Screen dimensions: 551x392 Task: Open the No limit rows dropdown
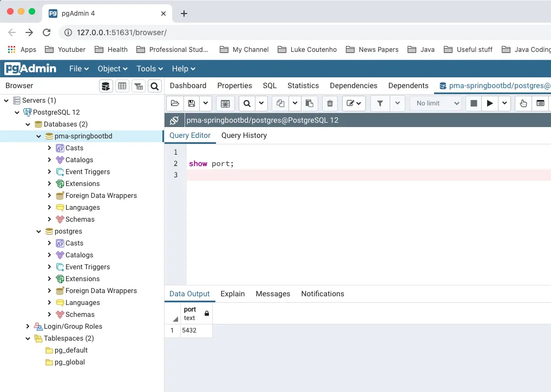coord(436,103)
